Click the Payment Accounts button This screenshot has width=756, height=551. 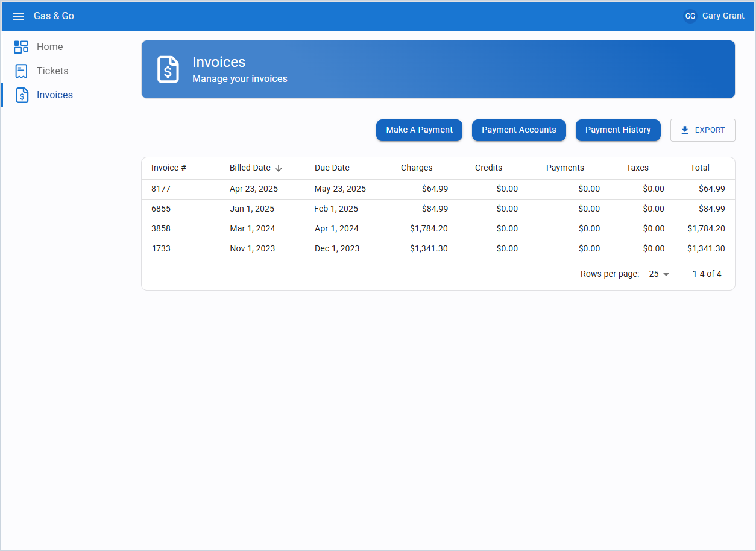coord(518,130)
